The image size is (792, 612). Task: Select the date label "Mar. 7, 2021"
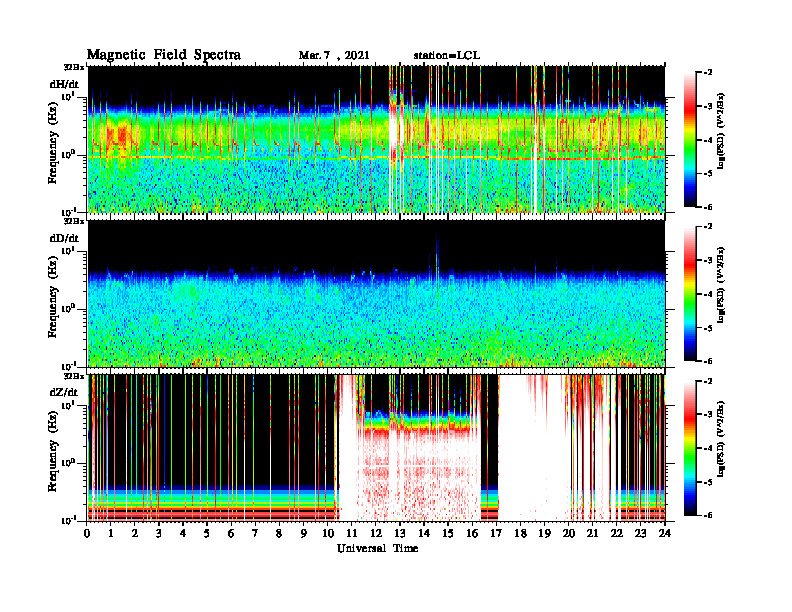[334, 56]
